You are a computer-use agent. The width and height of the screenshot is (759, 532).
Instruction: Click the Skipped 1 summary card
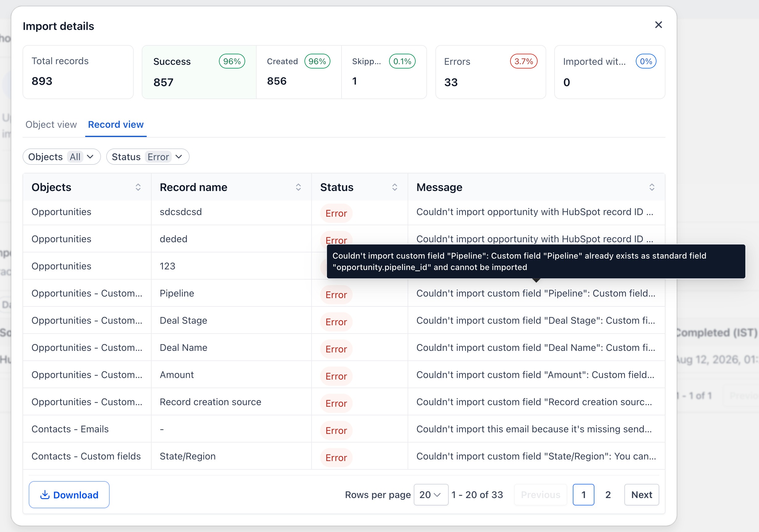(x=384, y=72)
